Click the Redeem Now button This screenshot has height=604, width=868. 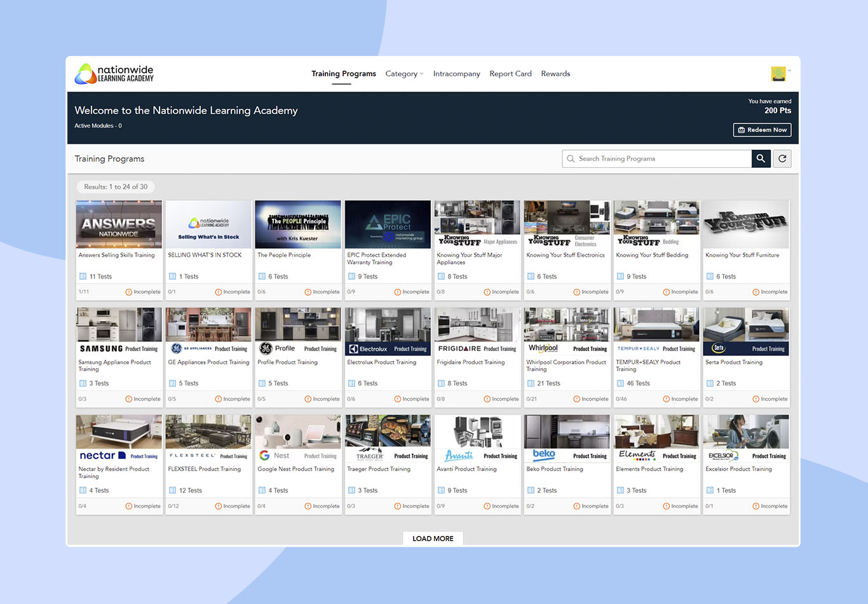tap(762, 130)
